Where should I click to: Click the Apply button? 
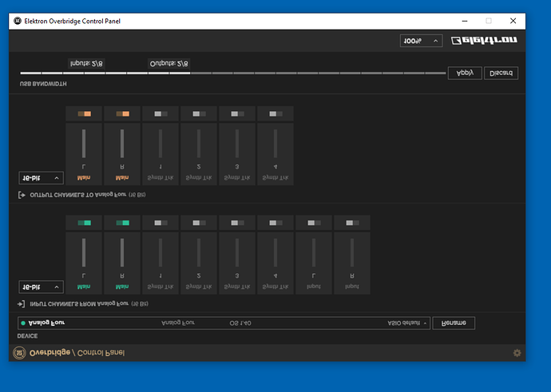pyautogui.click(x=465, y=73)
